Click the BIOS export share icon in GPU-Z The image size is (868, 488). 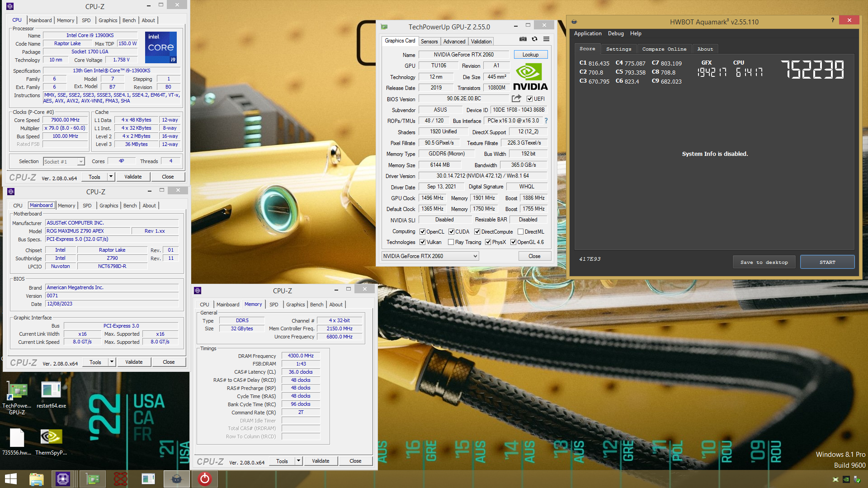[x=516, y=99]
